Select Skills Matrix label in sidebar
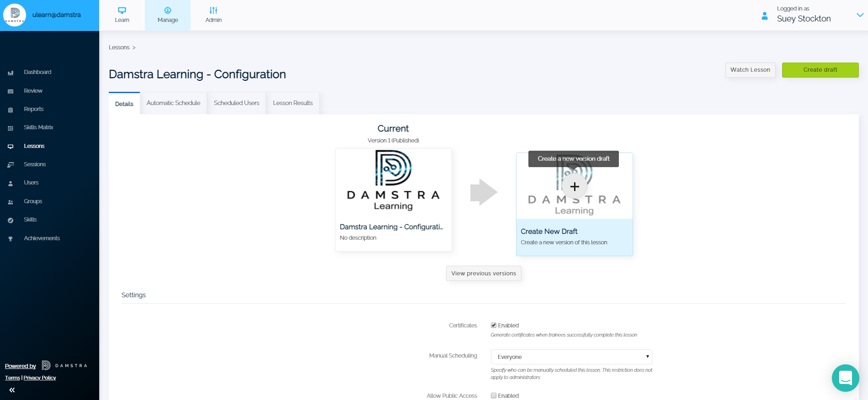This screenshot has height=400, width=868. (39, 127)
